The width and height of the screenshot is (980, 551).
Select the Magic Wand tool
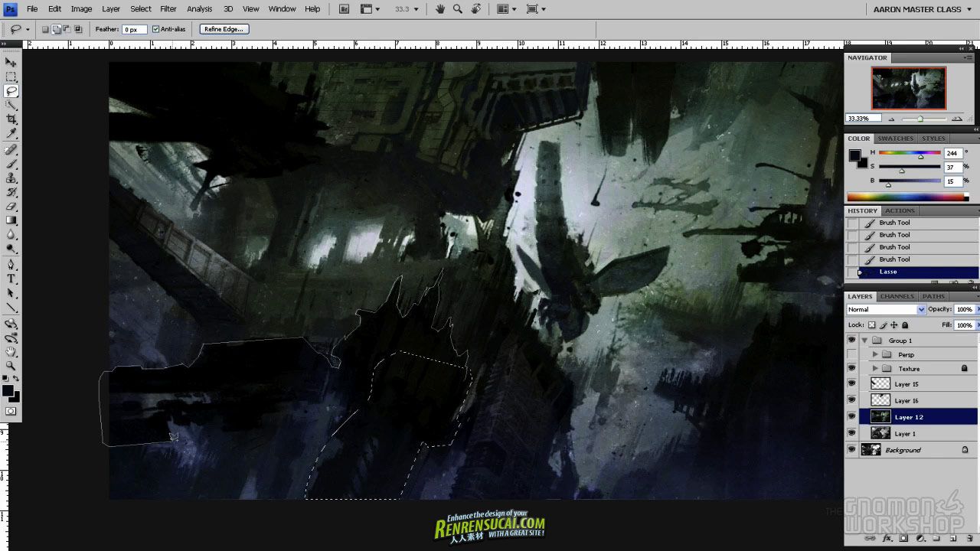(11, 105)
